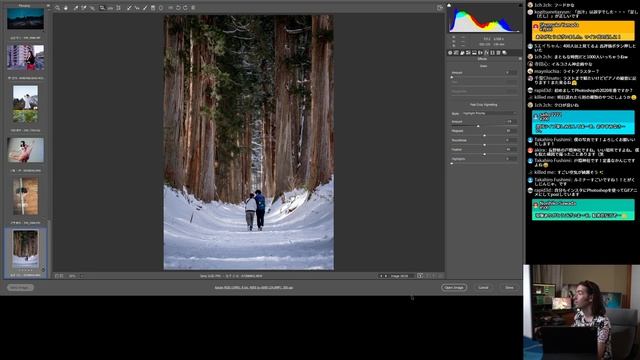Cycle before/after view icon

pos(420,276)
